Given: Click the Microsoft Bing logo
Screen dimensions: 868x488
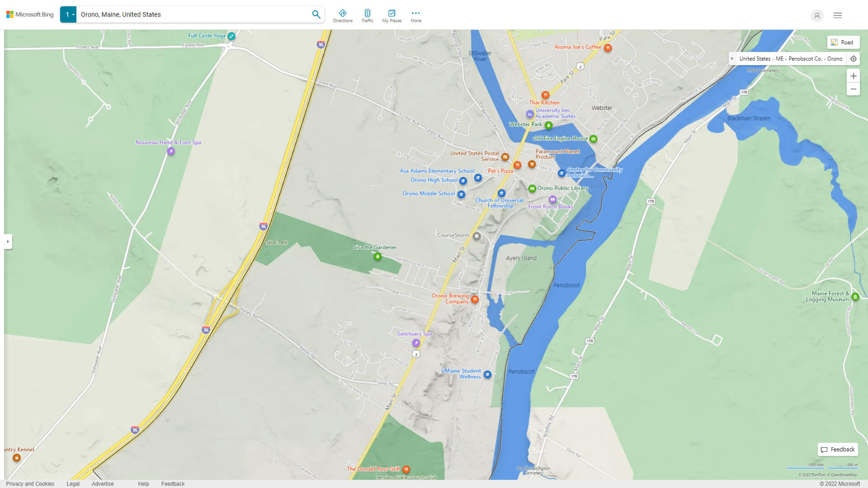Looking at the screenshot, I should (x=29, y=14).
